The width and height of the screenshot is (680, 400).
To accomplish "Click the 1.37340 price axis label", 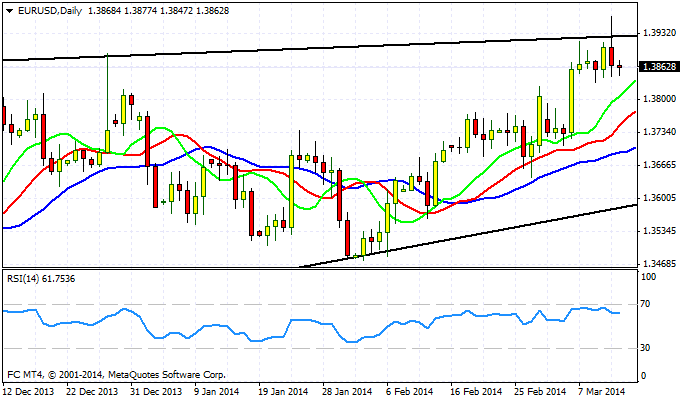I will [x=659, y=132].
